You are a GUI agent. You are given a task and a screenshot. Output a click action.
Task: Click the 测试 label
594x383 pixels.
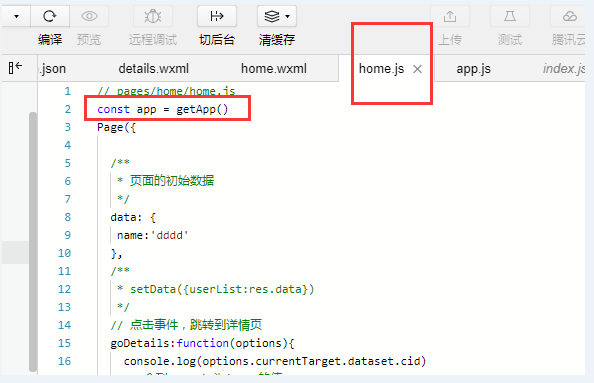coord(510,39)
